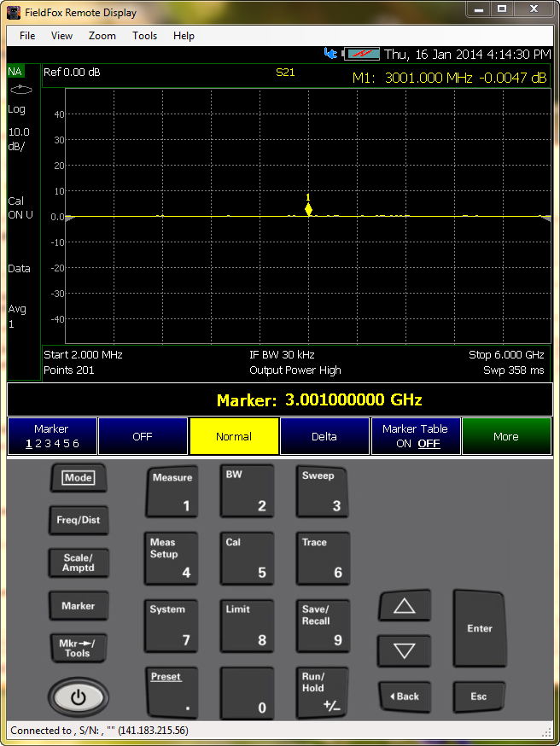Click the IF BW 30 kHz label
560x746 pixels.
282,355
